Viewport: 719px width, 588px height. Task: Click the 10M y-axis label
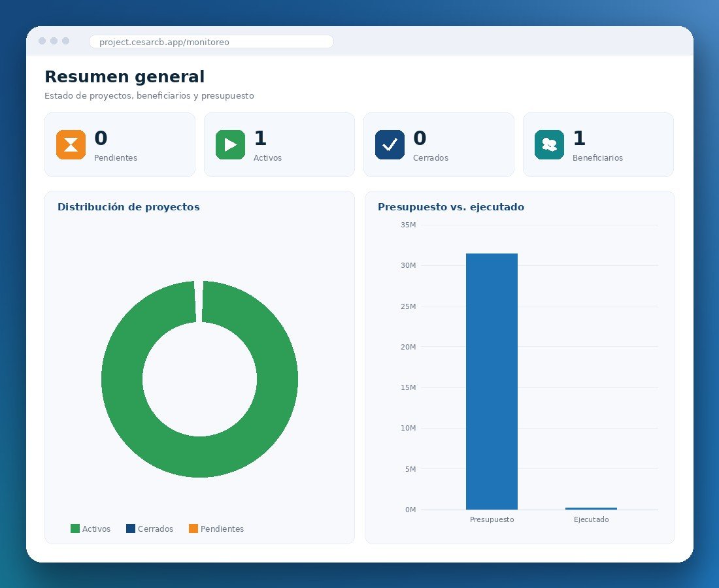pos(408,428)
